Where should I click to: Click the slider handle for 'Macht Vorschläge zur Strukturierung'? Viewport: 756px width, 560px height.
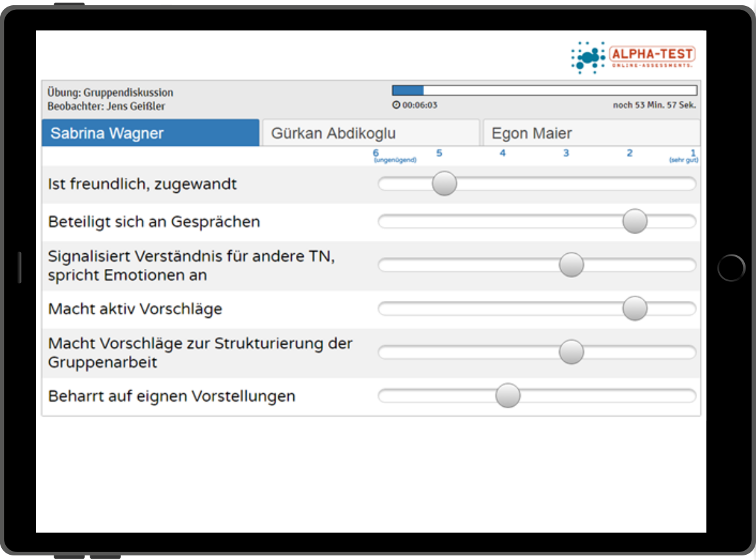pyautogui.click(x=571, y=352)
